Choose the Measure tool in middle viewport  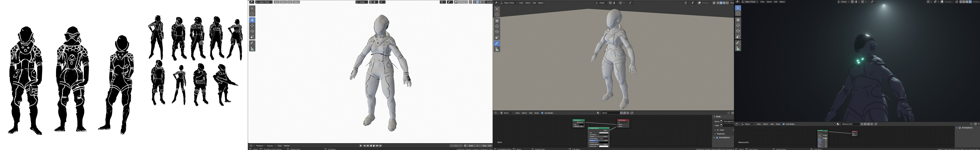(497, 49)
